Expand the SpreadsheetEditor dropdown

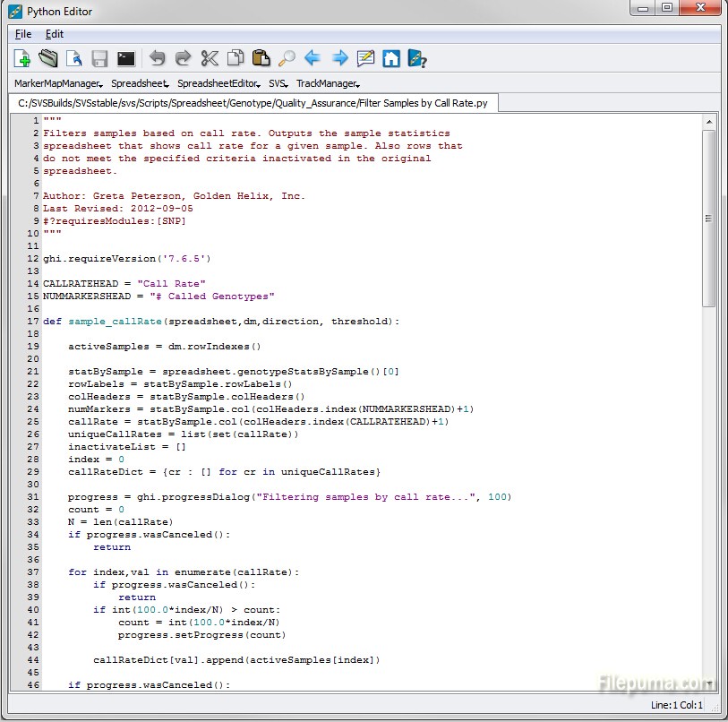pos(218,83)
